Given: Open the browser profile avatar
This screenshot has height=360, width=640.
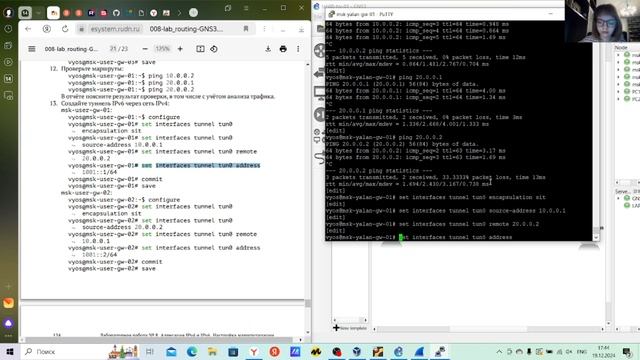Looking at the screenshot, I should (8, 13).
